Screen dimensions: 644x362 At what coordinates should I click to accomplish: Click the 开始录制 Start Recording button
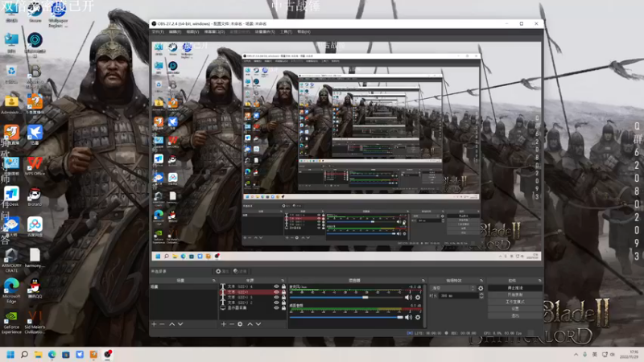pos(514,295)
